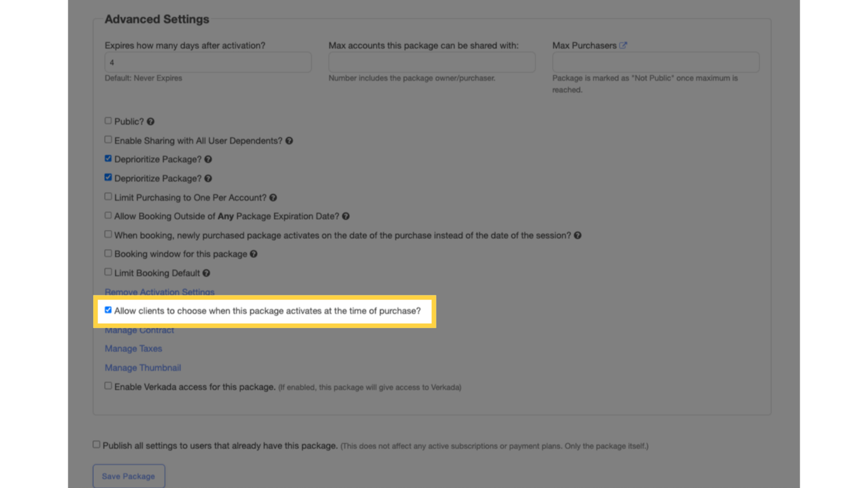Enable the Public? checkbox
868x488 pixels.
[108, 120]
